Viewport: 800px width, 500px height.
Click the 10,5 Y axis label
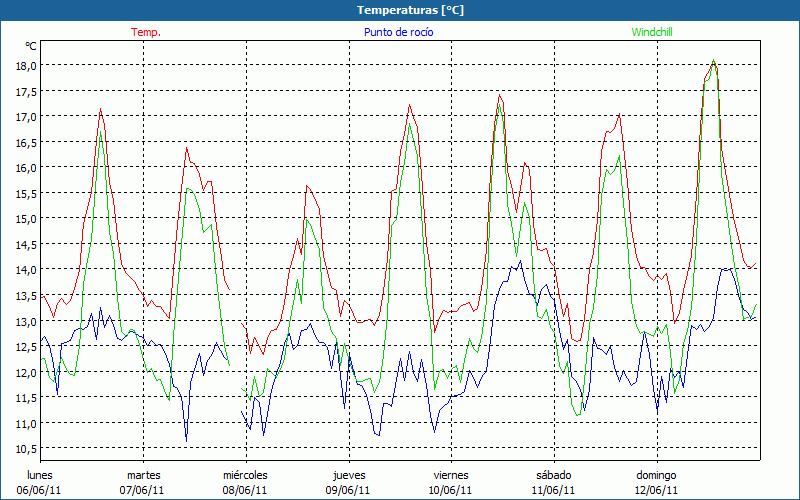pyautogui.click(x=24, y=448)
